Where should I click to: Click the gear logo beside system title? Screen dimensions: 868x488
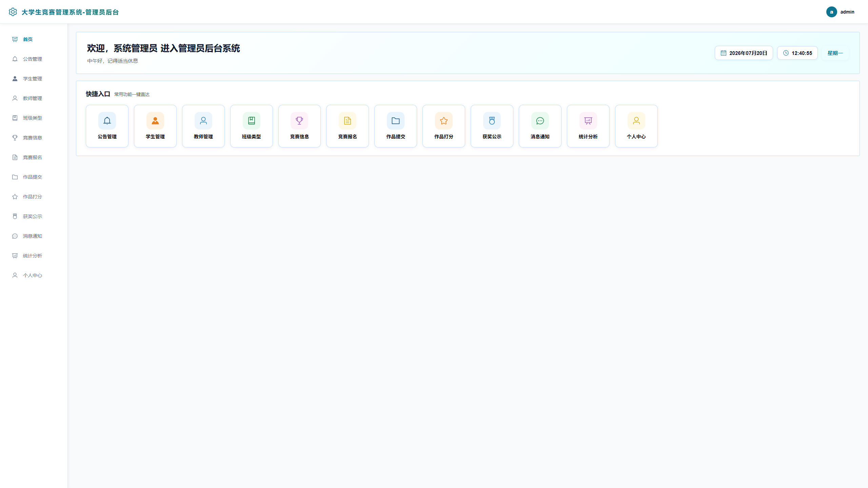[13, 12]
